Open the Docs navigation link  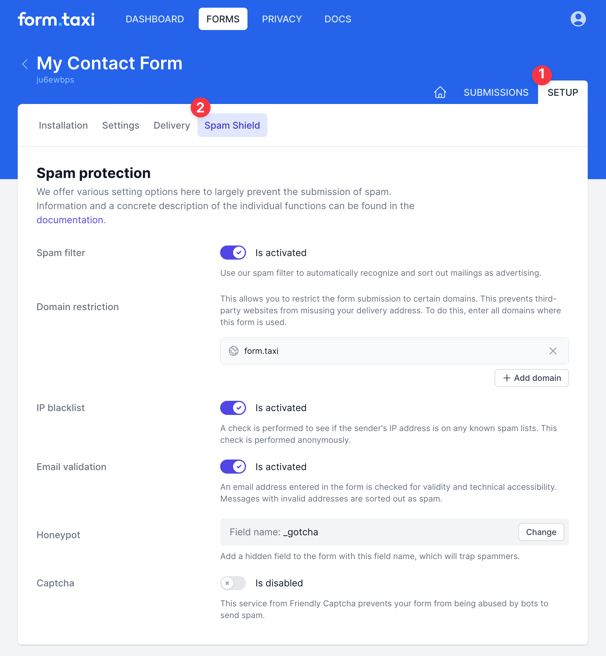pos(338,19)
